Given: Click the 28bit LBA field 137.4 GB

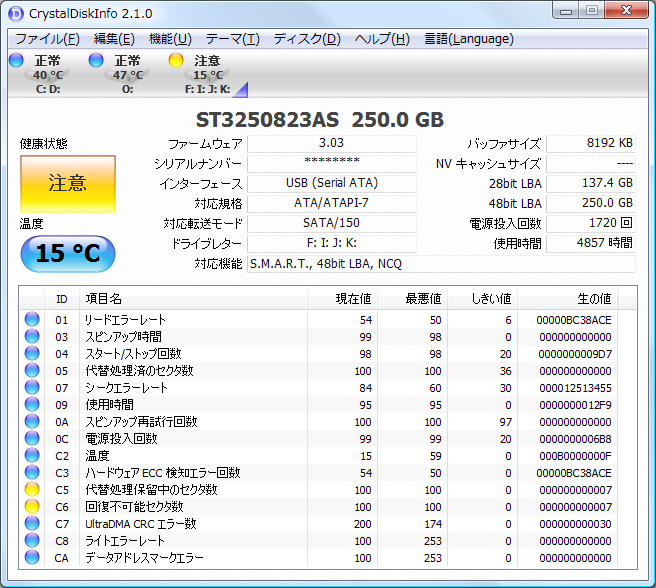Looking at the screenshot, I should [x=591, y=184].
